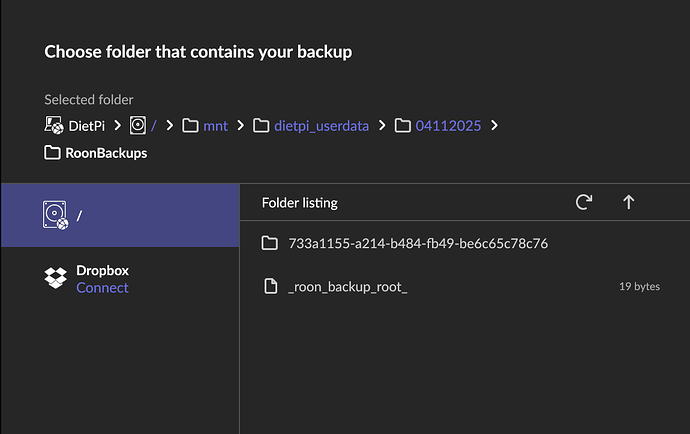Go to the 04112025 breadcrumb folder
The width and height of the screenshot is (690, 434).
[448, 126]
